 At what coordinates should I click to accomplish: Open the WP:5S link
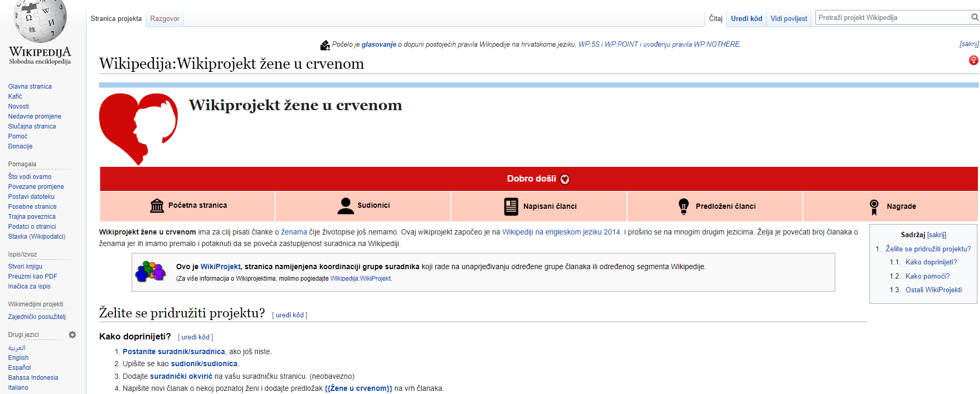tap(589, 44)
